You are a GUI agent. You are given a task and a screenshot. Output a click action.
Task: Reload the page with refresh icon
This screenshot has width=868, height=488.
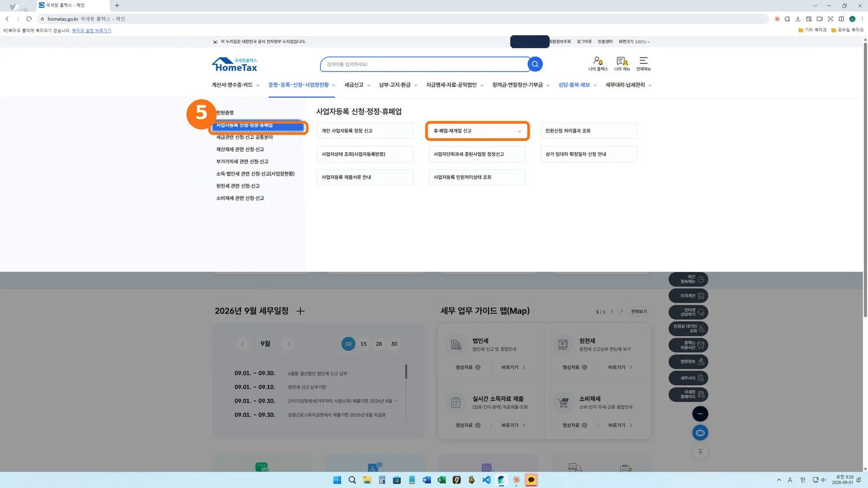(x=29, y=18)
